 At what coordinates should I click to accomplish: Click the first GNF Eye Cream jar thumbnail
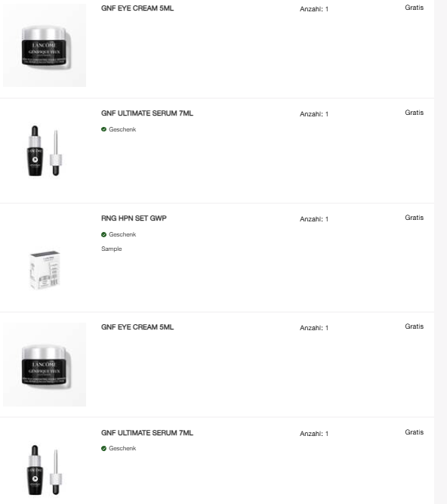pyautogui.click(x=45, y=45)
